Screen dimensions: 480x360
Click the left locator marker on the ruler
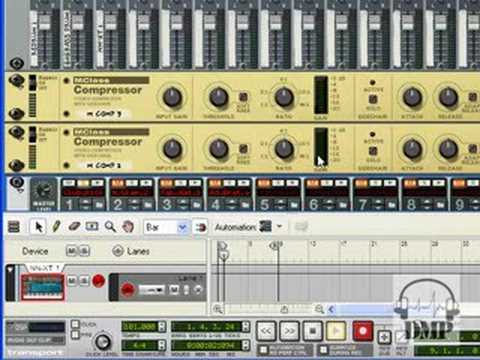[222, 246]
